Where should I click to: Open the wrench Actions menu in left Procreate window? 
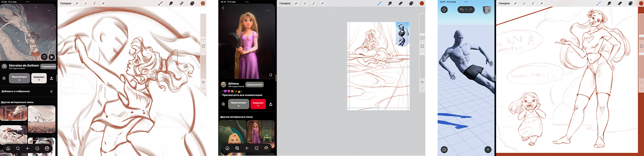(x=77, y=4)
